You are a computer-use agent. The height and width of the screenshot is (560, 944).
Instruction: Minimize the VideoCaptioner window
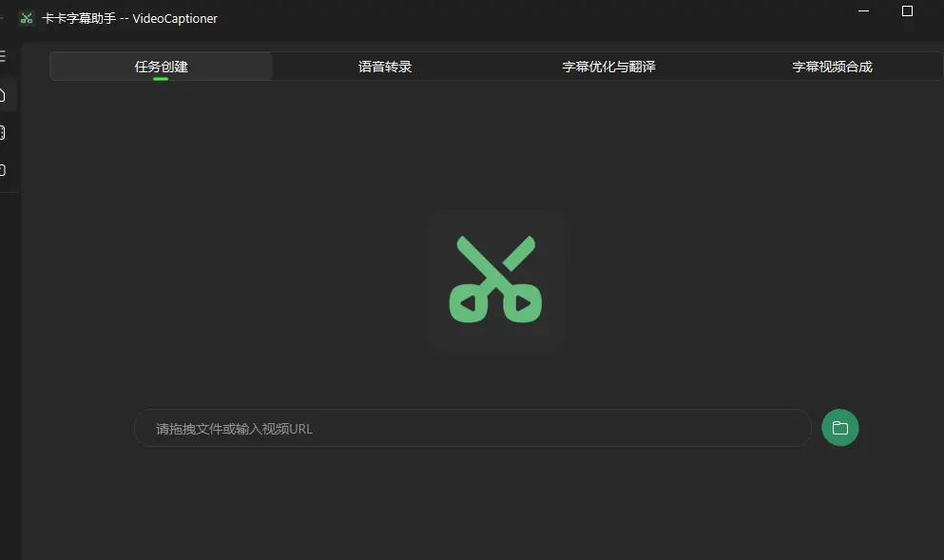(863, 11)
